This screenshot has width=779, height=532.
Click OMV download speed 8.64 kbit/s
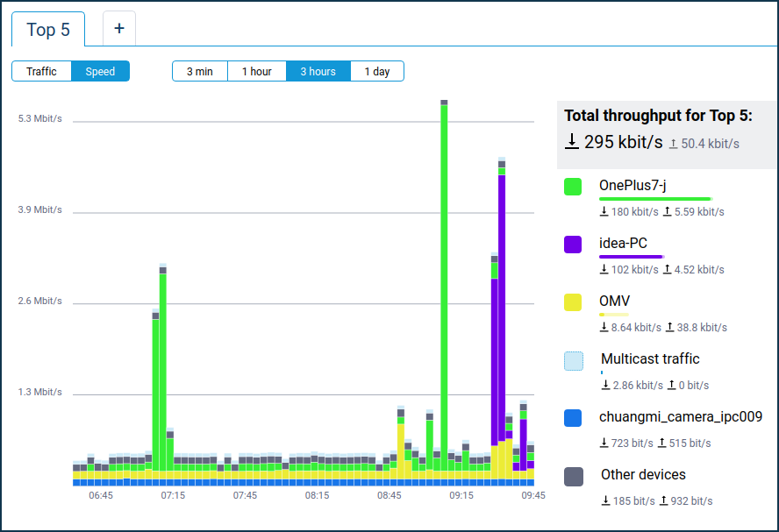tap(636, 328)
